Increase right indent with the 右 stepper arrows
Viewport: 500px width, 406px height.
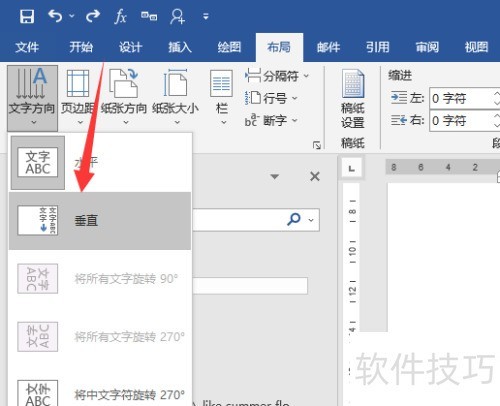coord(497,116)
